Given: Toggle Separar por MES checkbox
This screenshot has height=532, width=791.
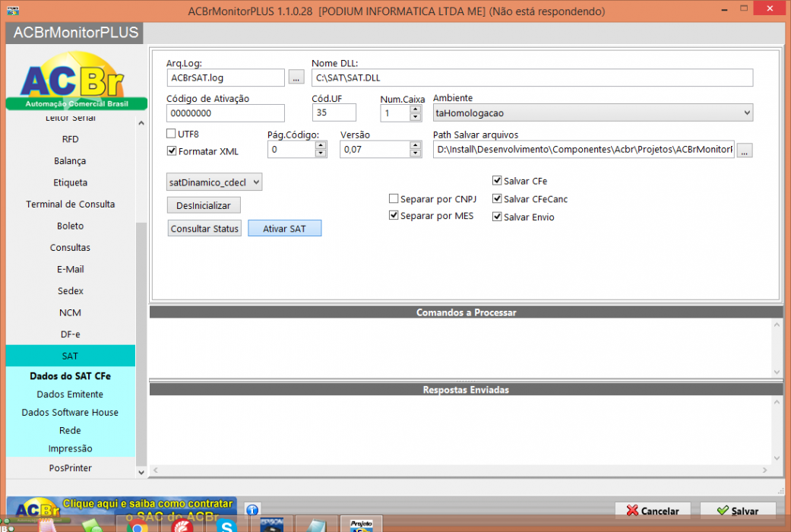Looking at the screenshot, I should [x=394, y=216].
